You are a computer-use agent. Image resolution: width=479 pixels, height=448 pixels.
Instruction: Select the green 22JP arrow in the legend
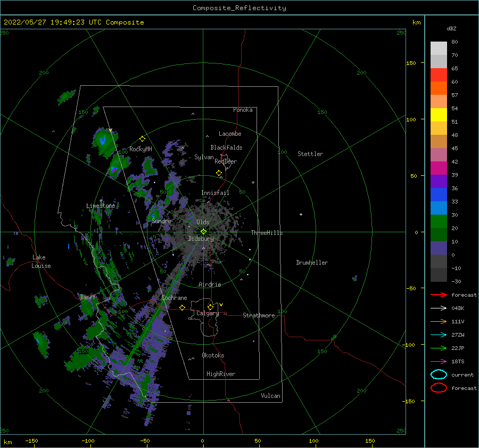click(x=439, y=348)
